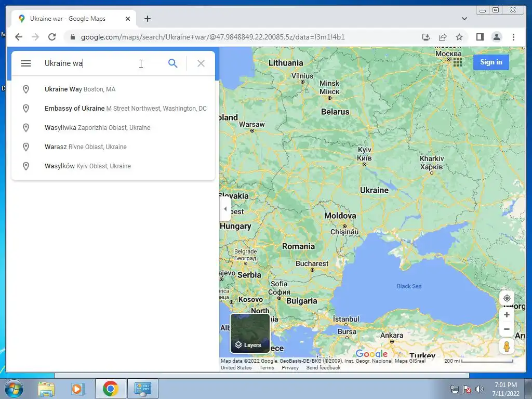Screen dimensions: 532x399
Task: Open File Explorer from taskbar
Action: 46,389
